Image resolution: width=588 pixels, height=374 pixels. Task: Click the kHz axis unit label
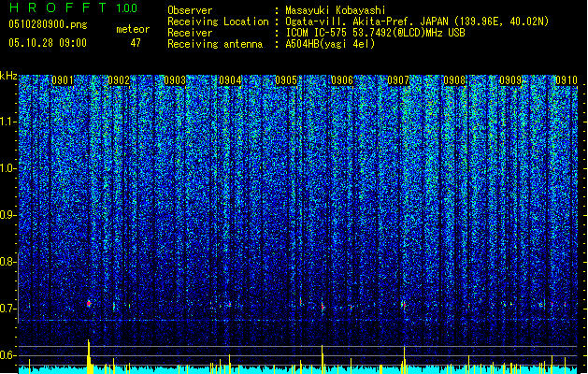[x=8, y=76]
